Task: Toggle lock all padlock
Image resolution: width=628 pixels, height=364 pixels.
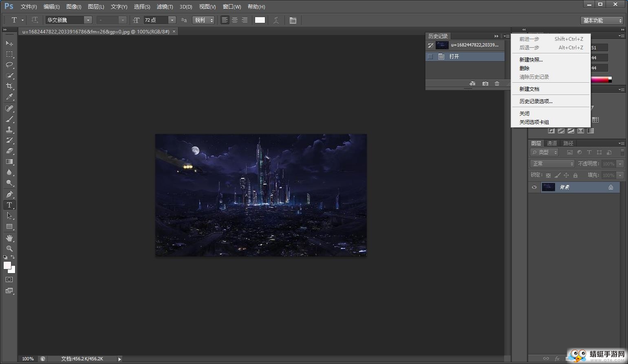Action: (x=575, y=175)
